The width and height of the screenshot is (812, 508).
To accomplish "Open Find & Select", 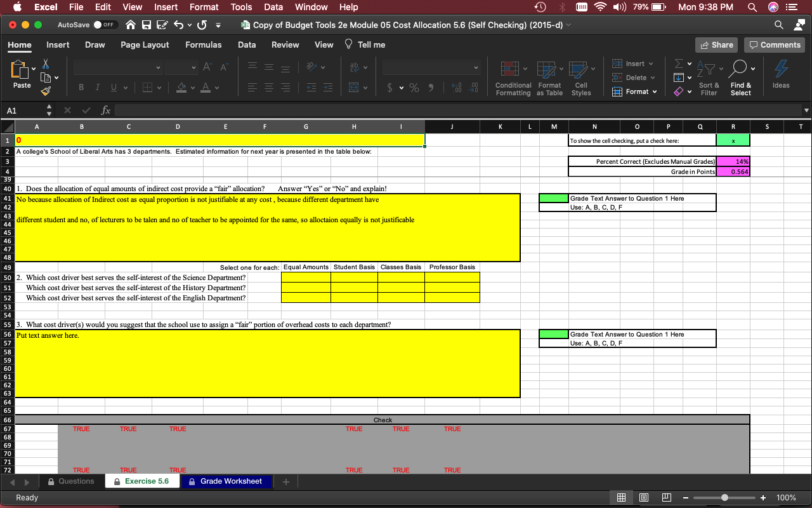I will pos(740,78).
